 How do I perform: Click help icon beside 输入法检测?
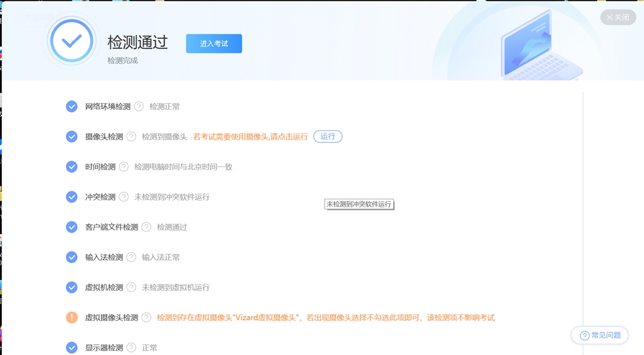coord(131,257)
